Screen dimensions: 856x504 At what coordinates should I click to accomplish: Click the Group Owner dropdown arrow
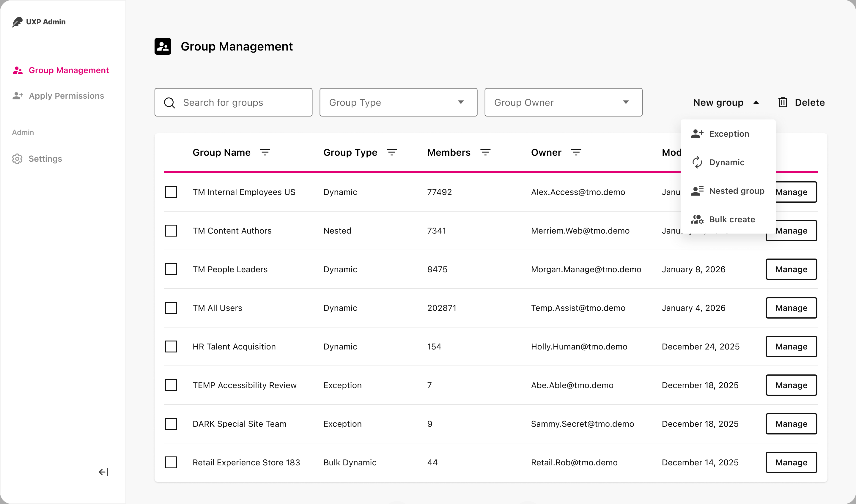[x=626, y=102]
